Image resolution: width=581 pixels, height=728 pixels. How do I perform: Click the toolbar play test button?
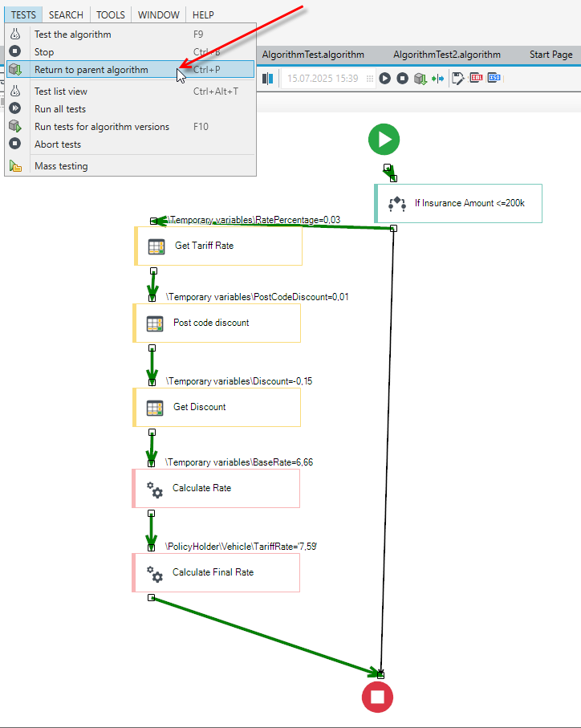[x=384, y=79]
